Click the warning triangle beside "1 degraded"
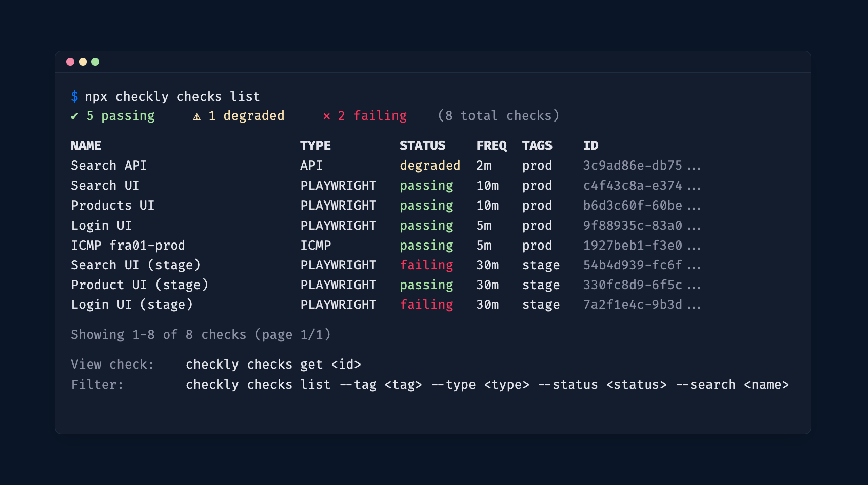Screen dimensions: 868x485 pyautogui.click(x=196, y=115)
